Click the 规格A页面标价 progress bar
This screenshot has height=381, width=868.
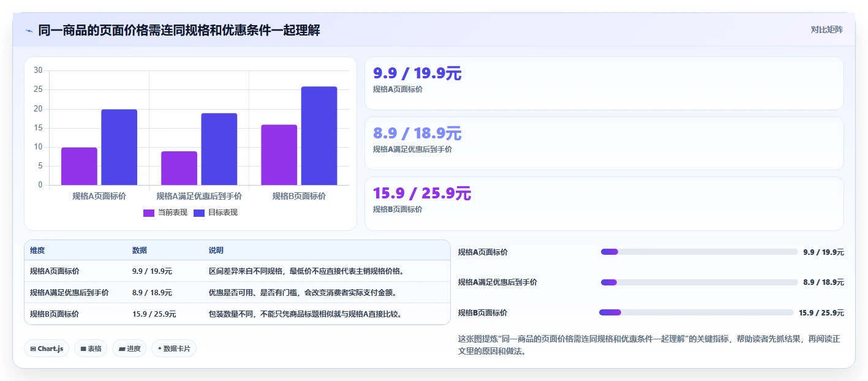click(x=699, y=252)
